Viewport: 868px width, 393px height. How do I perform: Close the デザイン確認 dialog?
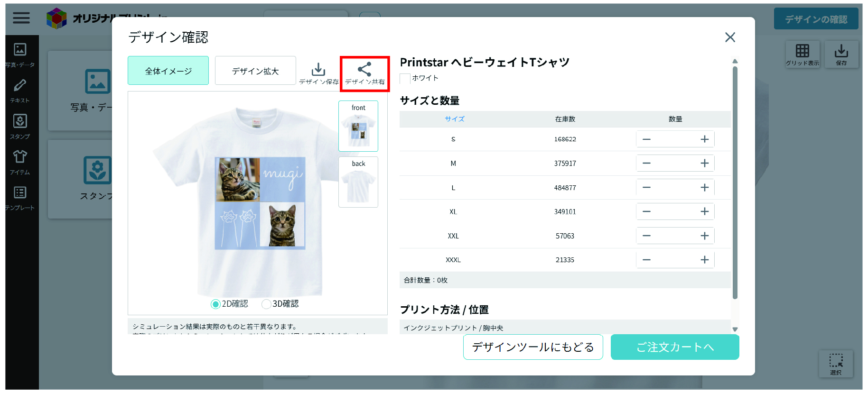click(730, 37)
